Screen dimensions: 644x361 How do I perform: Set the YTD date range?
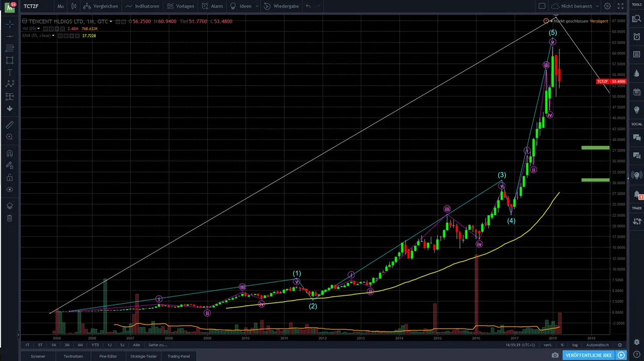95,345
